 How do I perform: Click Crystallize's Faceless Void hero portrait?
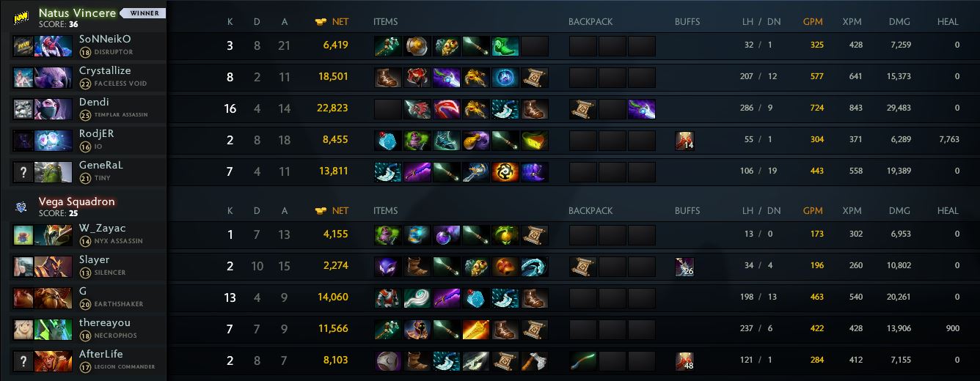(48, 77)
